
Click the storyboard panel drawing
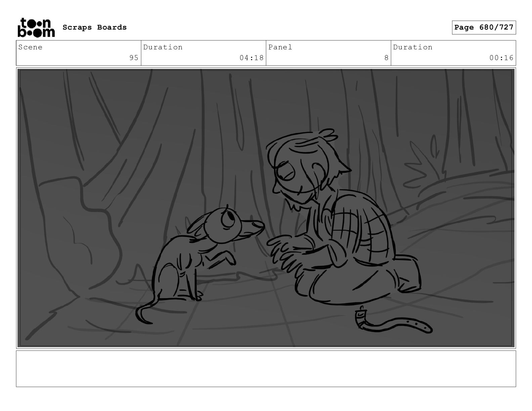(266, 208)
